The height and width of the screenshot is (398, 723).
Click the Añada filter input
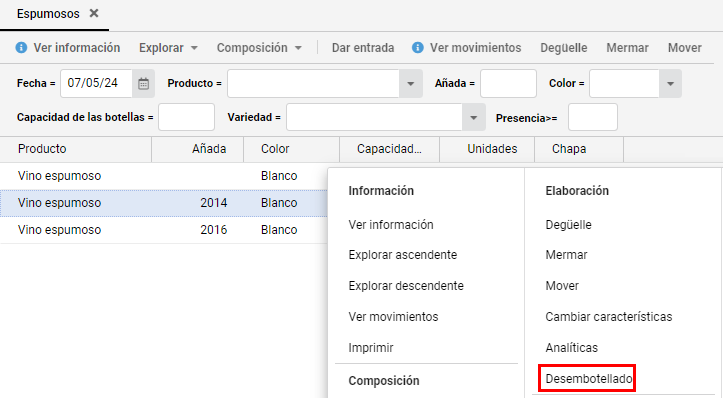pyautogui.click(x=508, y=83)
